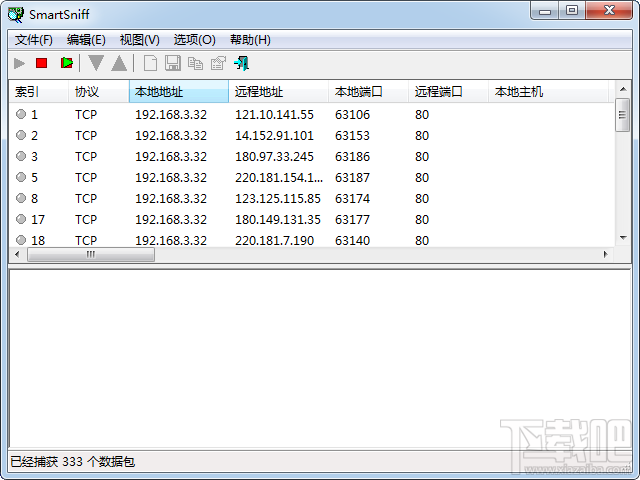Open the 视图(V) menu
Viewport: 640px width, 480px height.
(x=140, y=40)
